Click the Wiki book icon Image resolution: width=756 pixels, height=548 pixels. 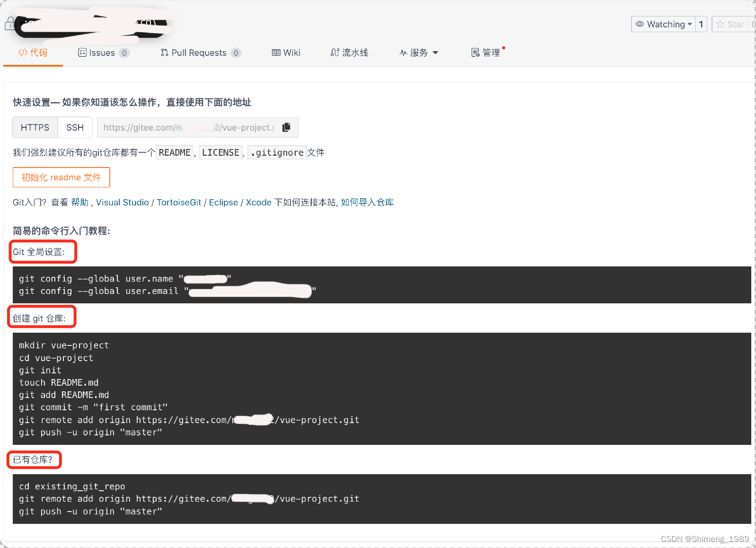click(x=276, y=53)
